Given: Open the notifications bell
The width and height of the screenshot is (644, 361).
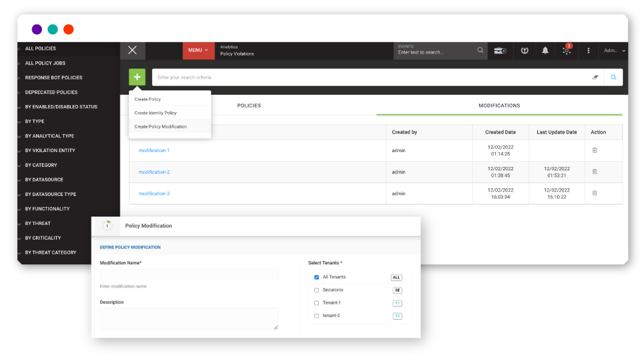Looking at the screenshot, I should coord(545,50).
